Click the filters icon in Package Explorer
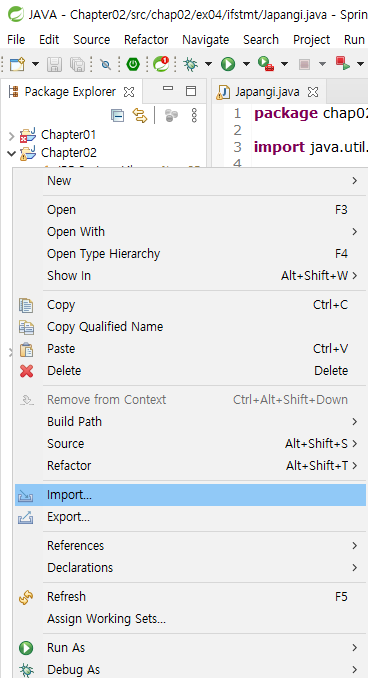The height and width of the screenshot is (678, 368). click(172, 115)
